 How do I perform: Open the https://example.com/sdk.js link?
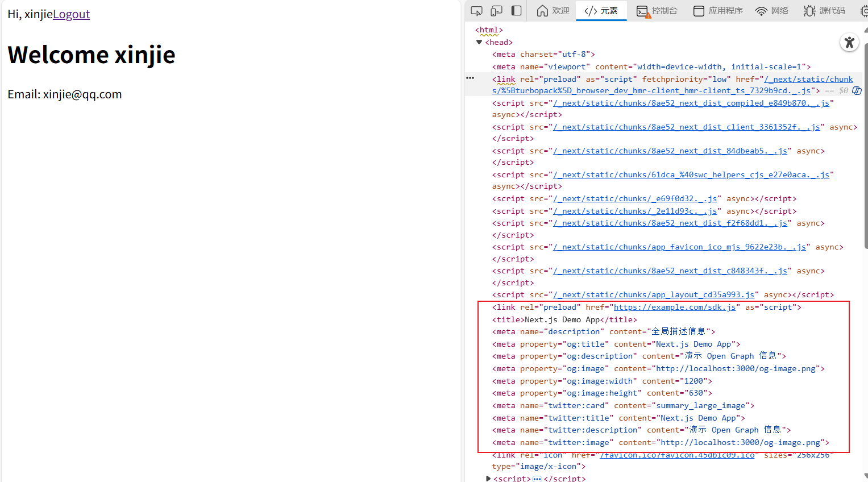coord(674,308)
